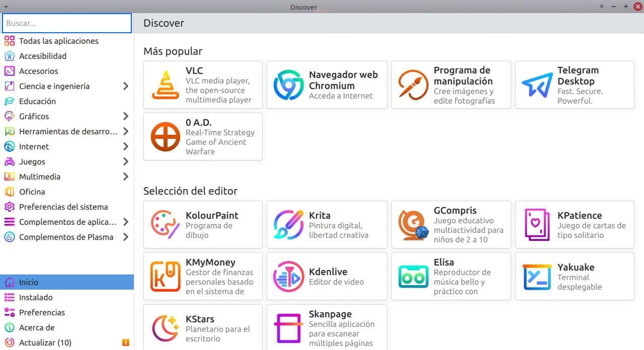Click the Buscar search field

[67, 23]
